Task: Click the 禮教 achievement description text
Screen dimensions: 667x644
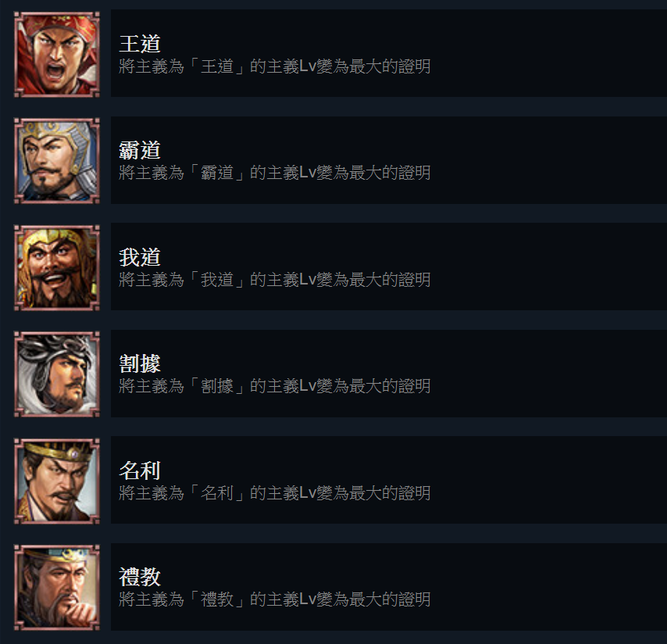Action: 275,599
